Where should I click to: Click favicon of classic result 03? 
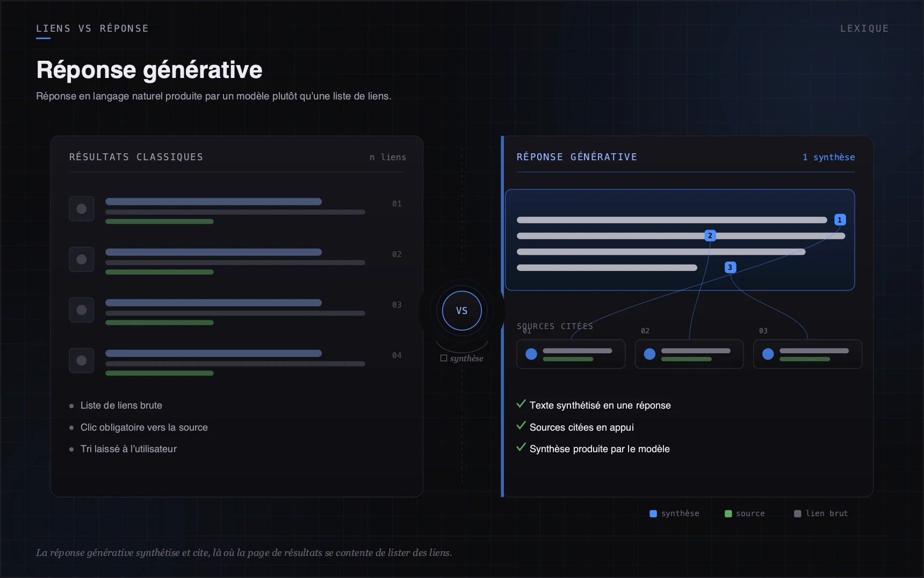pos(82,310)
